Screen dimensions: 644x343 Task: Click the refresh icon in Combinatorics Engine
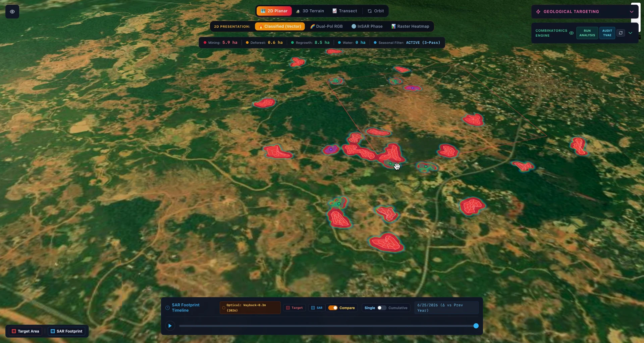(621, 33)
